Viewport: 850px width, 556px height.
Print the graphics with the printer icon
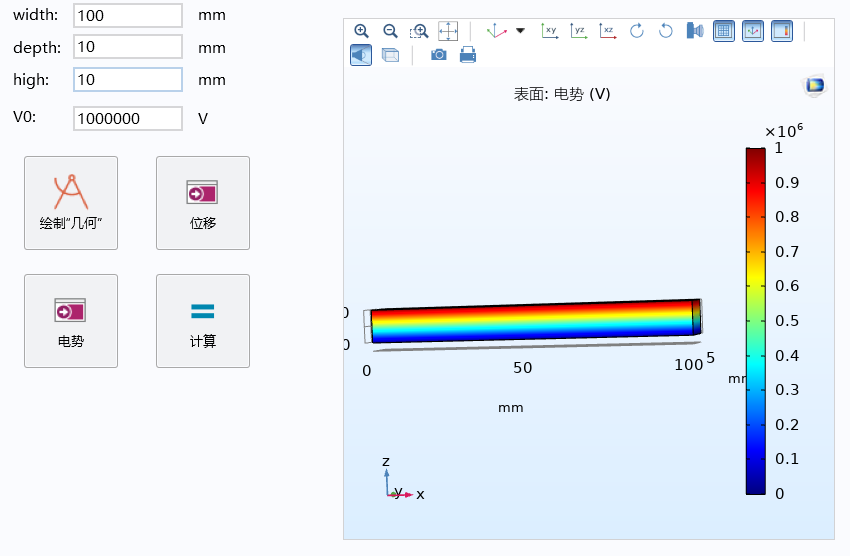point(467,55)
